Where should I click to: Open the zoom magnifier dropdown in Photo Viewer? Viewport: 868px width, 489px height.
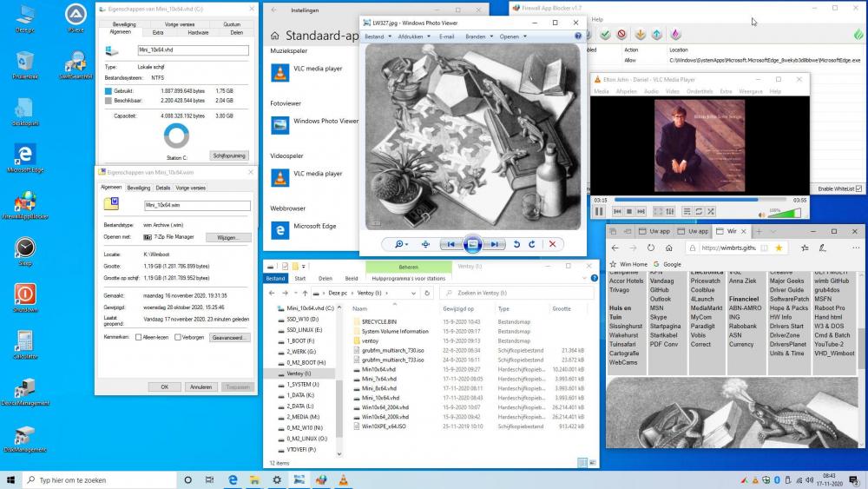pyautogui.click(x=401, y=244)
